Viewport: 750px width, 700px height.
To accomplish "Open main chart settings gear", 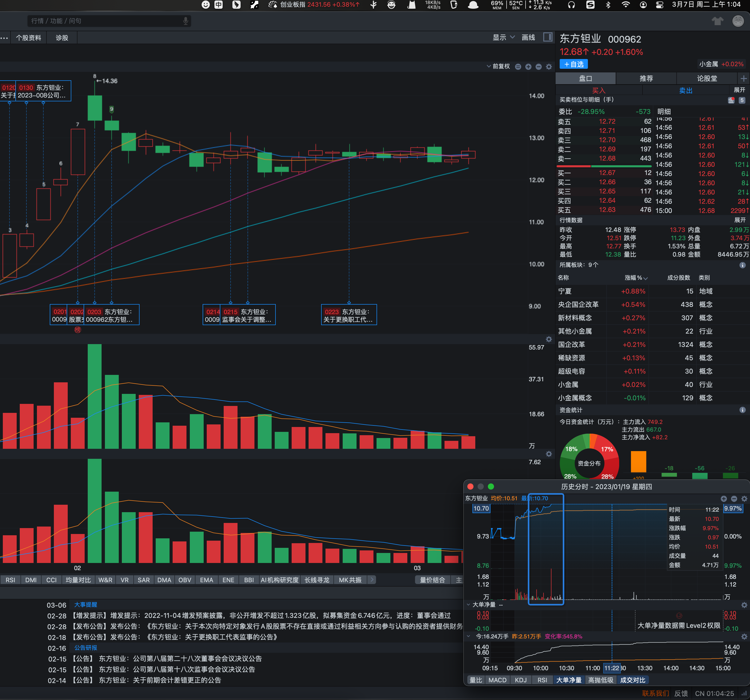I will (549, 67).
